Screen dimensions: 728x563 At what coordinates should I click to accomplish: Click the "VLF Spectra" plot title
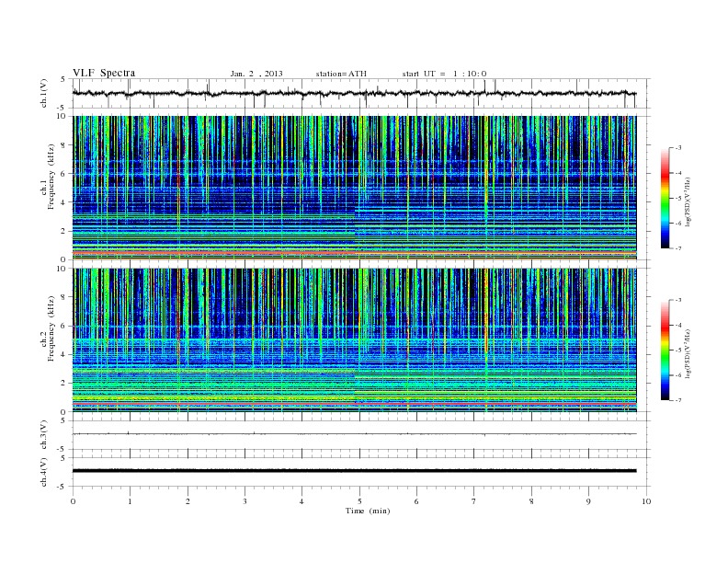pyautogui.click(x=104, y=73)
